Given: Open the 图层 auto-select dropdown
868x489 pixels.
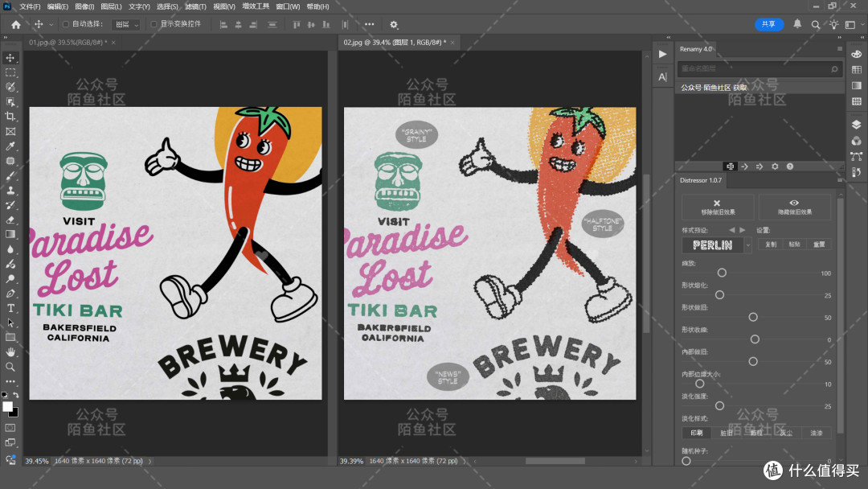Looking at the screenshot, I should pos(125,24).
